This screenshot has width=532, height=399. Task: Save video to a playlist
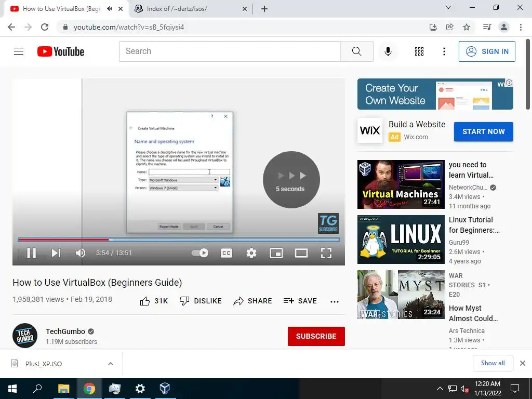[x=300, y=301]
